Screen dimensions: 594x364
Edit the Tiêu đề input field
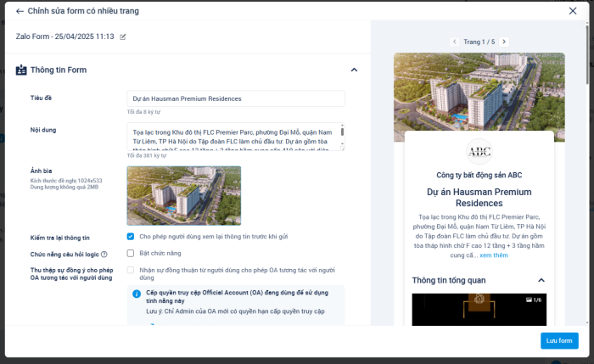coord(236,98)
